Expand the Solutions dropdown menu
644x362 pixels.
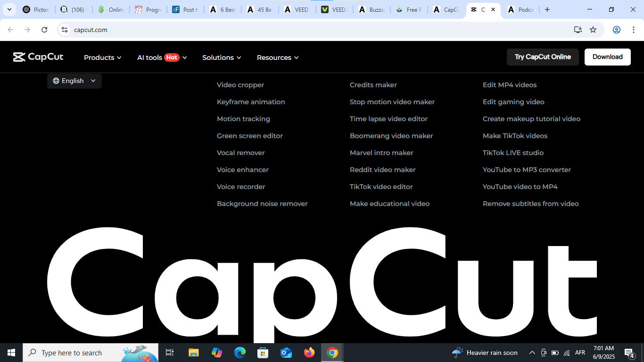[222, 58]
